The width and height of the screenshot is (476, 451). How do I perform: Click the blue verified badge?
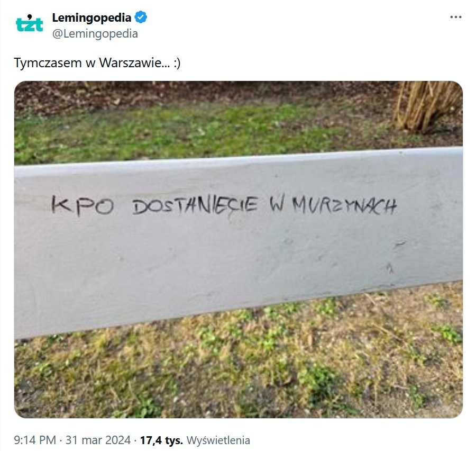[x=141, y=17]
